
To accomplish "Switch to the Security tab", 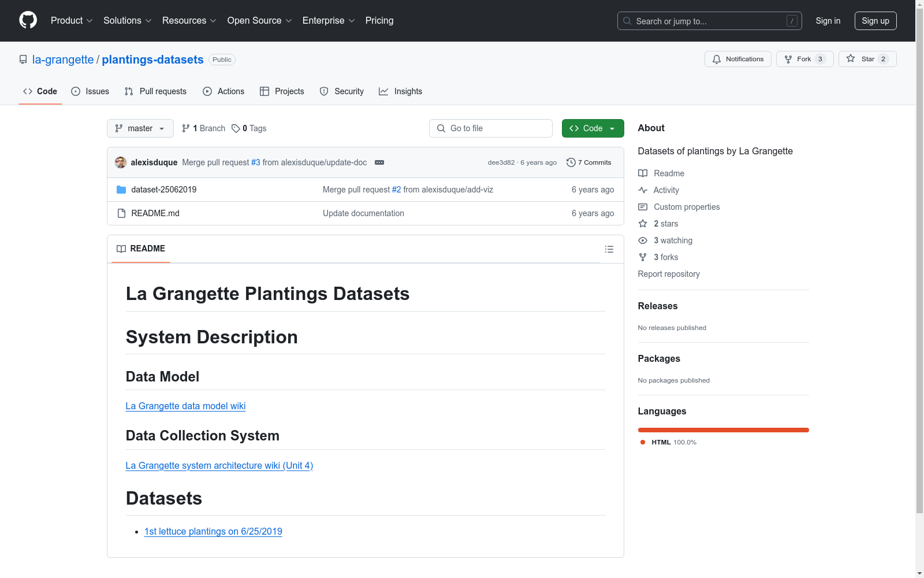I will (342, 91).
